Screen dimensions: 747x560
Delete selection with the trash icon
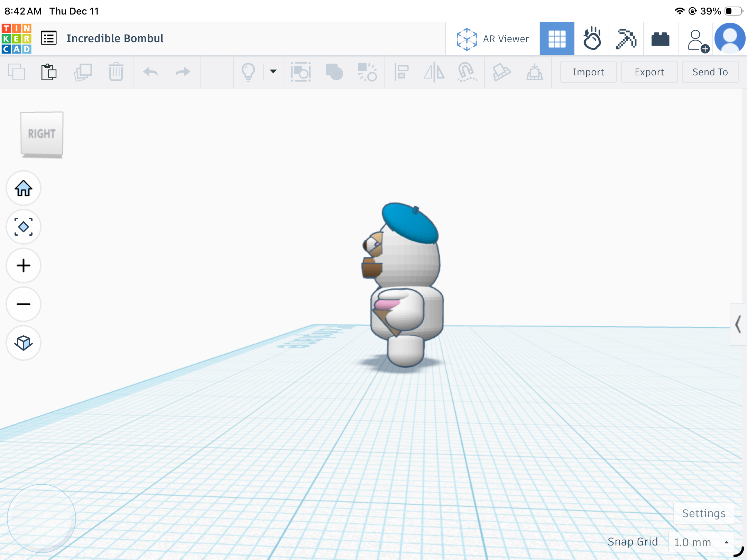pos(116,72)
